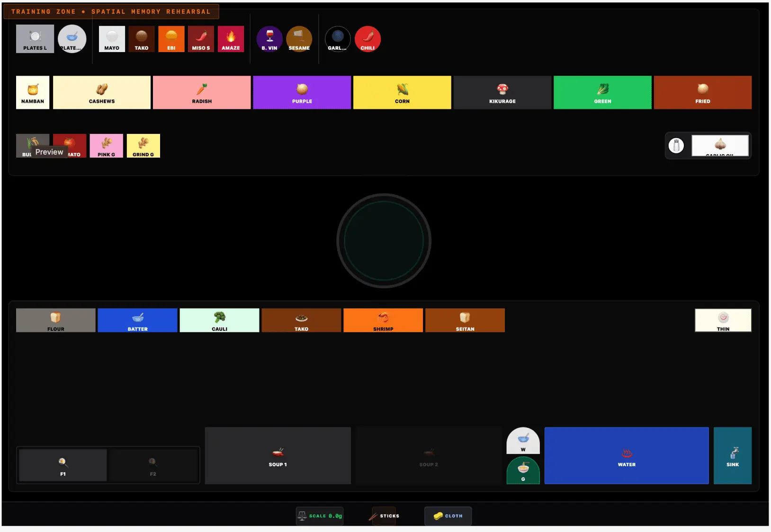Screen dimensions: 771x532
Task: Select the PLATES L tile
Action: 35,39
